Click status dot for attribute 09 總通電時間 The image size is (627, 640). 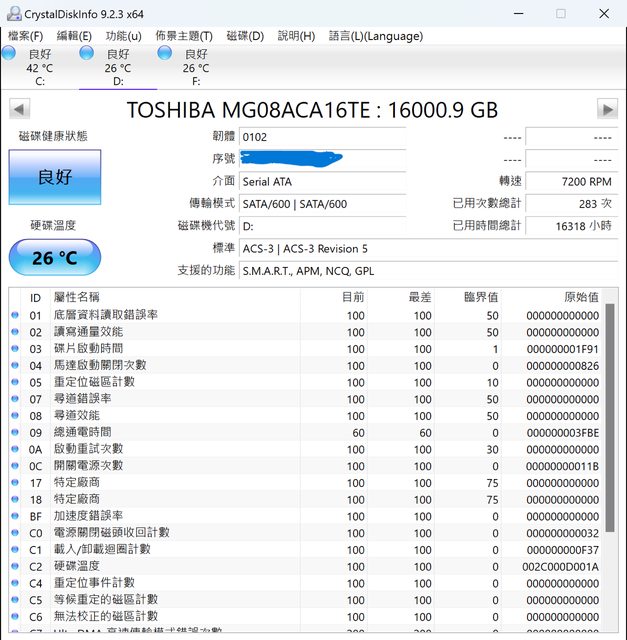pos(15,432)
